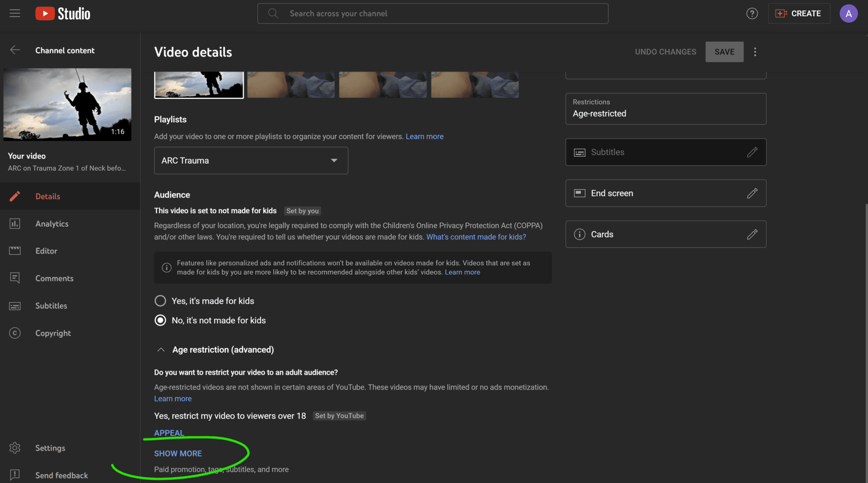Click the search magnifier icon
This screenshot has width=868, height=483.
(273, 14)
